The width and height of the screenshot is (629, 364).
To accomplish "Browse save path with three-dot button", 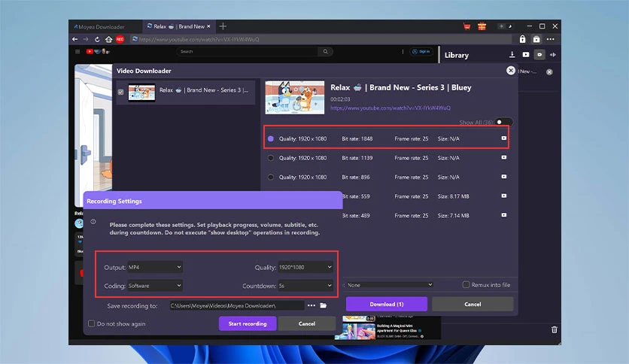I will click(x=311, y=306).
